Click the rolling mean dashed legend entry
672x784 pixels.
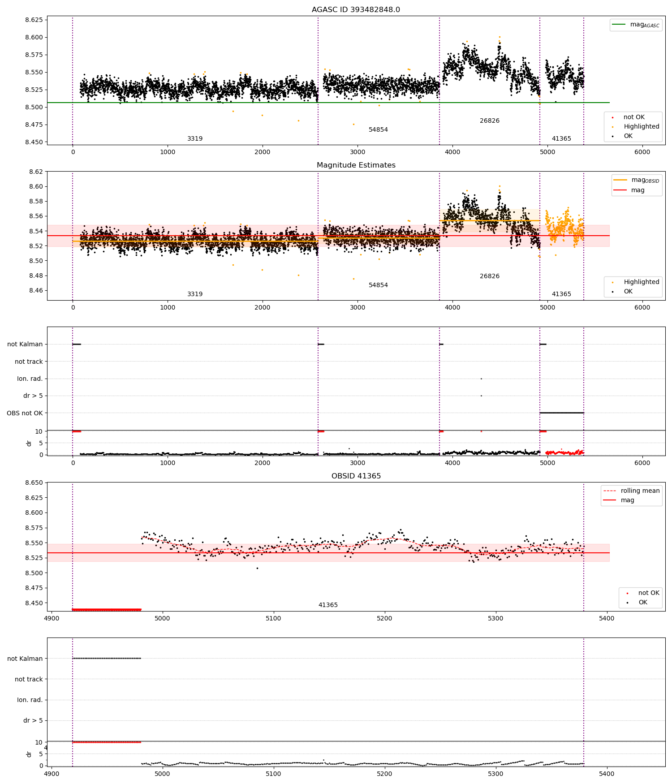632,491
